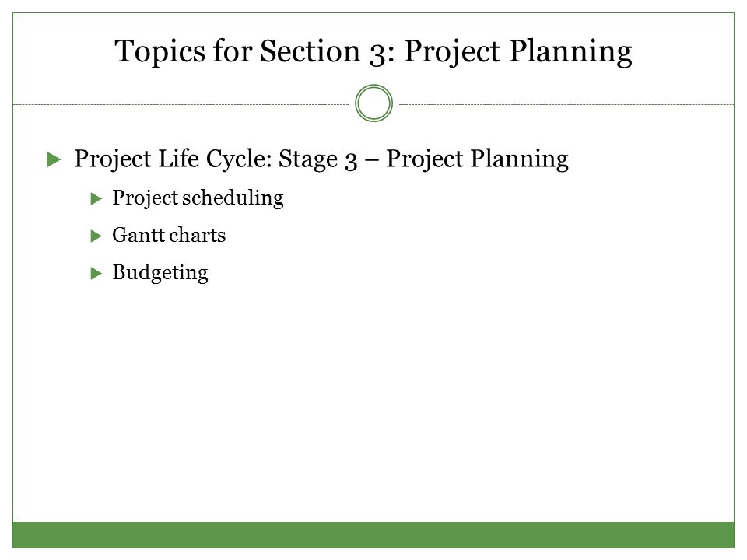Select the arrow bullet beside Gantt charts
The height and width of the screenshot is (560, 747).
click(96, 236)
